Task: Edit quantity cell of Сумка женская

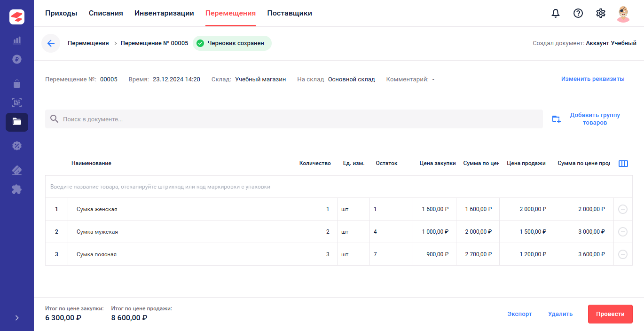Action: (315, 209)
